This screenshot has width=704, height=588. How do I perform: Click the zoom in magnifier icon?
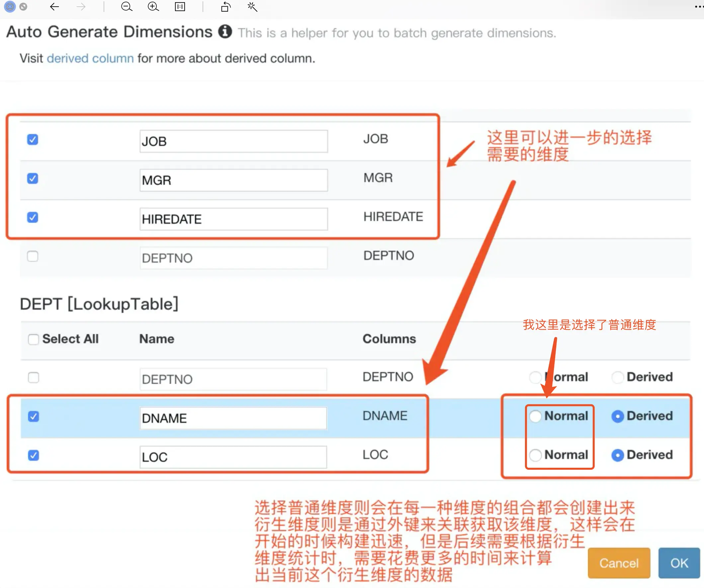(153, 7)
